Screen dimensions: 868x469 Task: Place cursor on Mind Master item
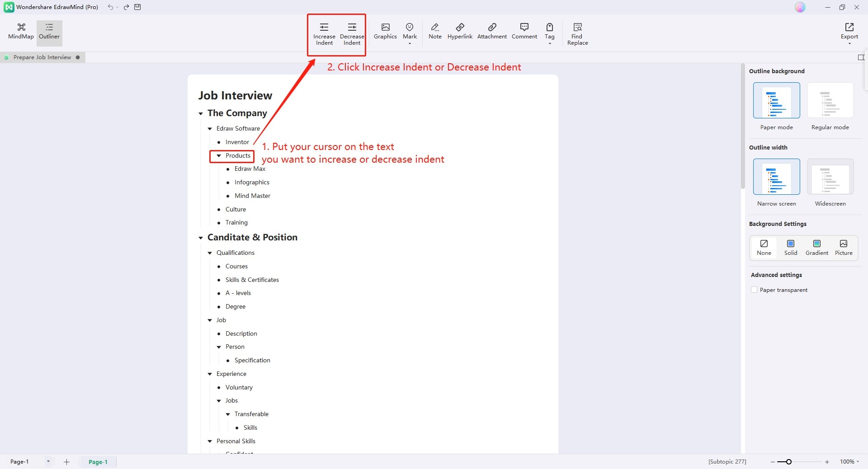(252, 196)
